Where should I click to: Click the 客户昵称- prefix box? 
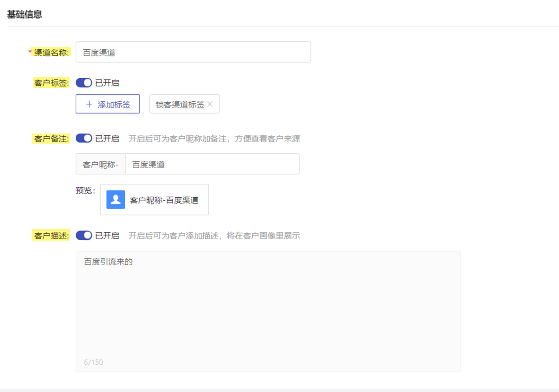point(101,164)
